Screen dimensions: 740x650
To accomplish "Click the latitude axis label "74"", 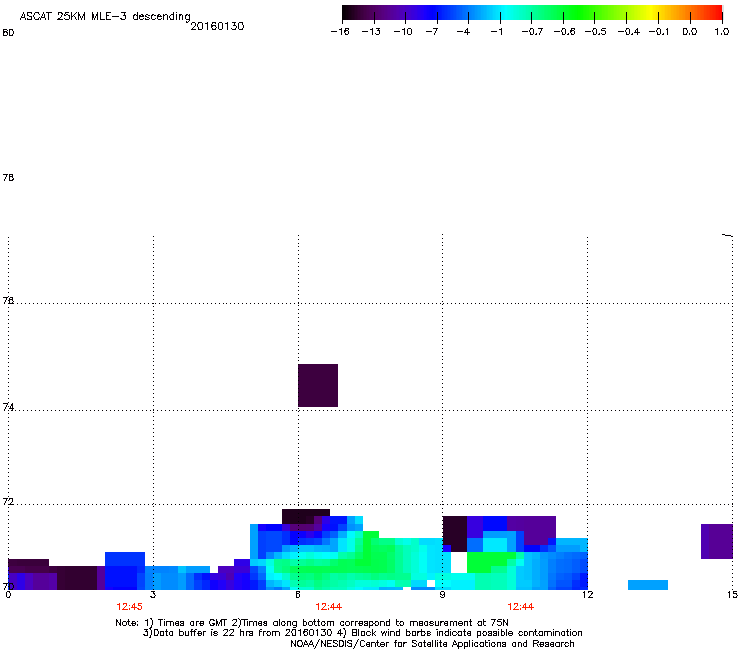I will point(8,407).
